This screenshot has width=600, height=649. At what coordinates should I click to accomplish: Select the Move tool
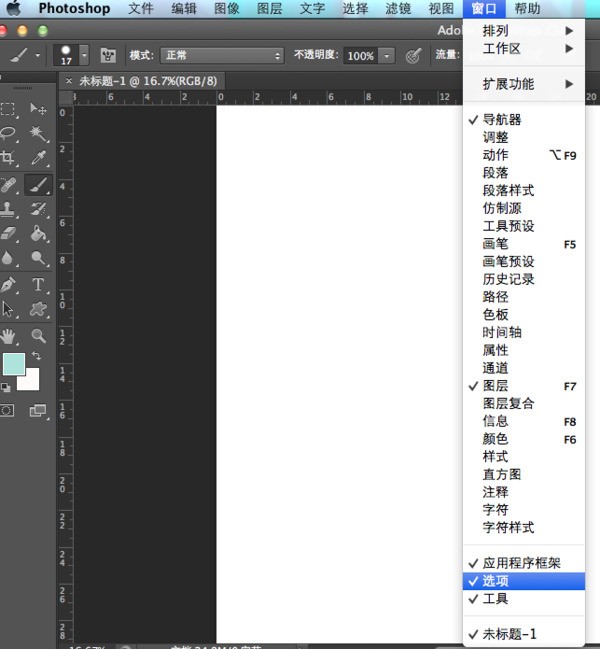[x=38, y=109]
